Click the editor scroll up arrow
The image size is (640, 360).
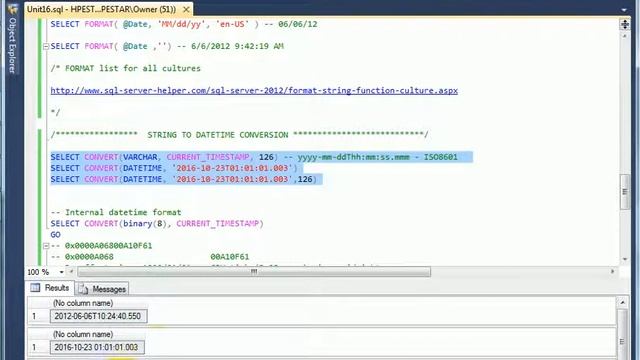624,36
